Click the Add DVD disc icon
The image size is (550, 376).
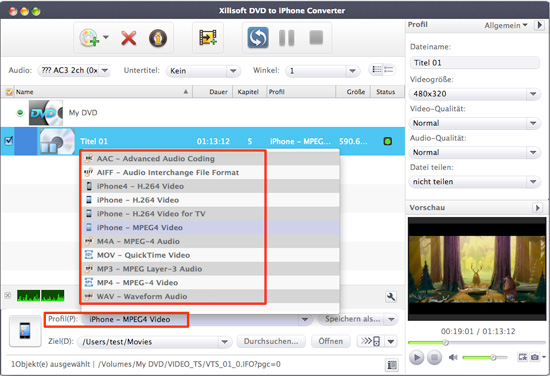click(x=89, y=38)
